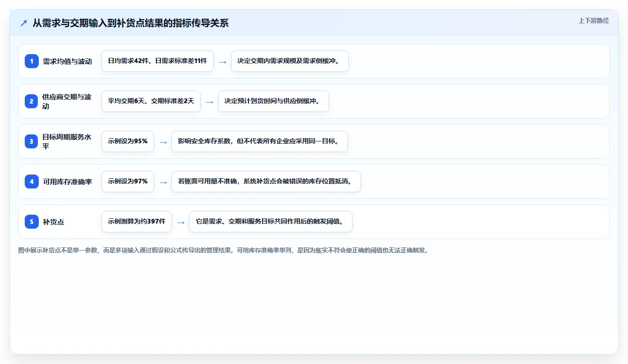Screen dimensions: 628x364
Task: Click the step number 1 badge
Action: tap(32, 61)
